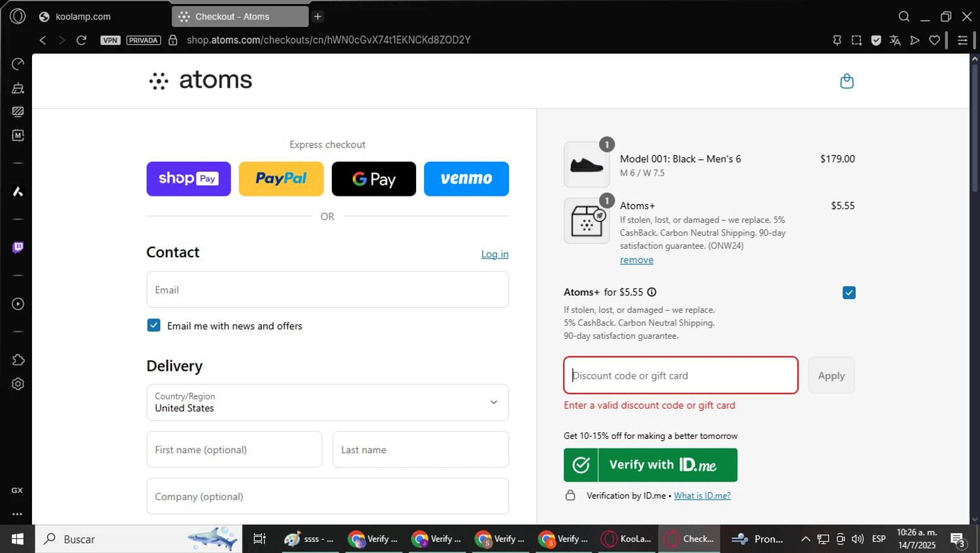This screenshot has height=553, width=980.
Task: Open the speed dial gauge in sidebar
Action: tap(18, 64)
